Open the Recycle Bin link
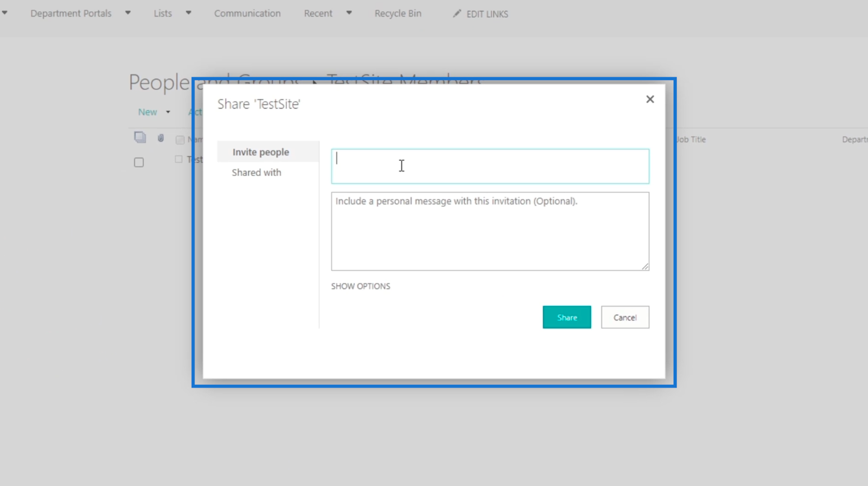 point(398,14)
